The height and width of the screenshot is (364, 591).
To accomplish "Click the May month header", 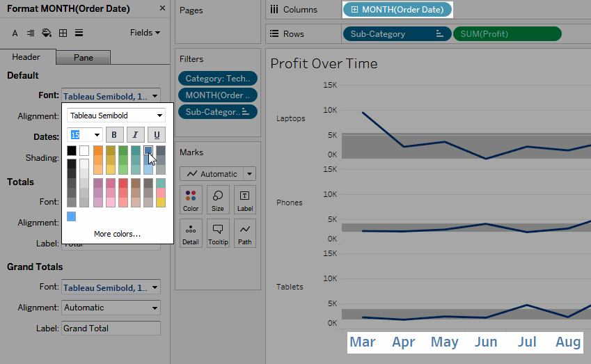I will [445, 342].
